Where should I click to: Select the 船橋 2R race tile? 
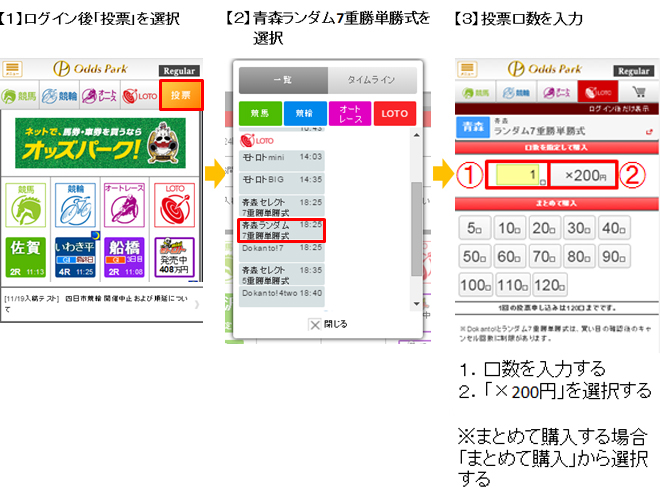124,257
